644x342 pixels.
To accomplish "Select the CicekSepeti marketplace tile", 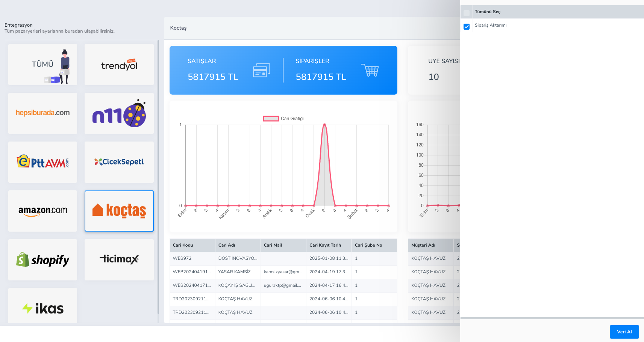I will click(x=119, y=162).
